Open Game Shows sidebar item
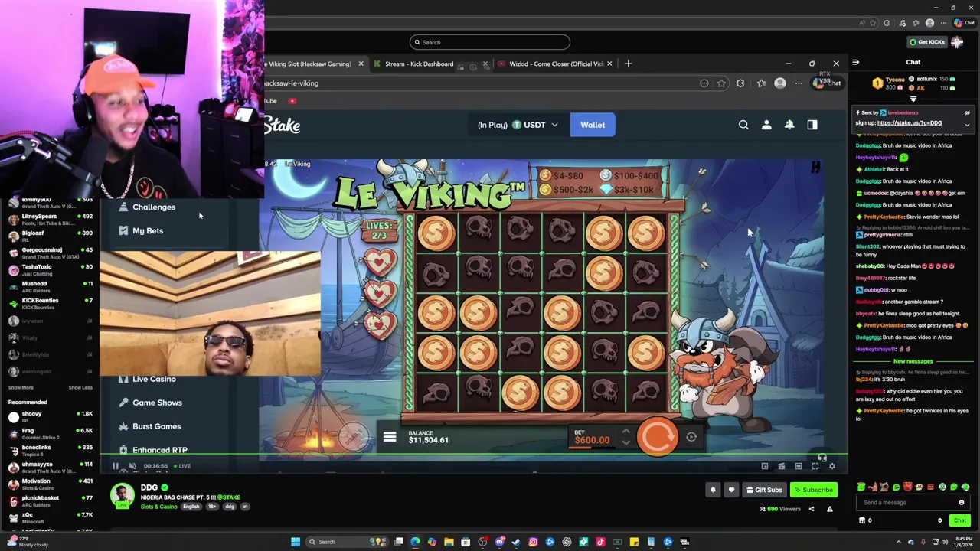 [157, 403]
